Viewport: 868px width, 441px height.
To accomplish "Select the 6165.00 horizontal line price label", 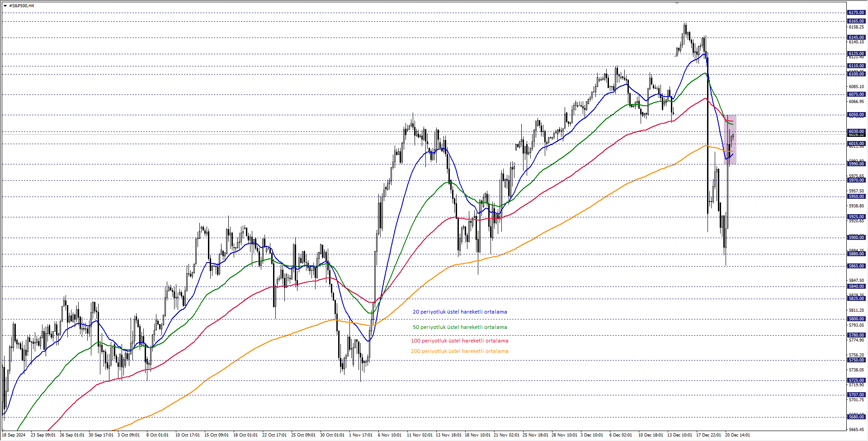I will [x=856, y=21].
